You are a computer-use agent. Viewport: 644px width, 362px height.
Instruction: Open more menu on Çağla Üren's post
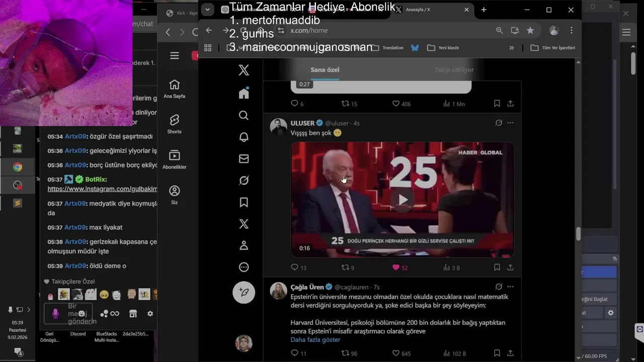click(x=510, y=287)
